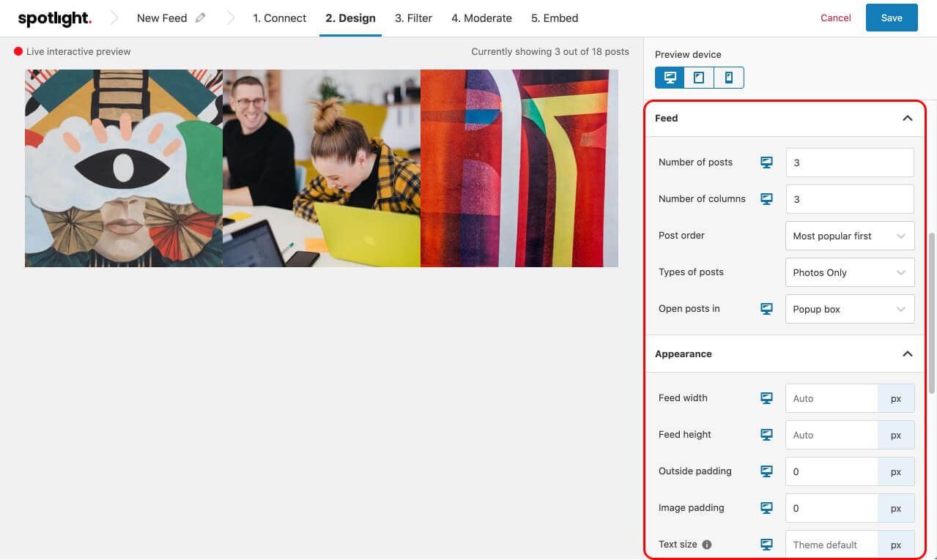Click device icon beside Text size
This screenshot has height=560, width=937.
(766, 545)
